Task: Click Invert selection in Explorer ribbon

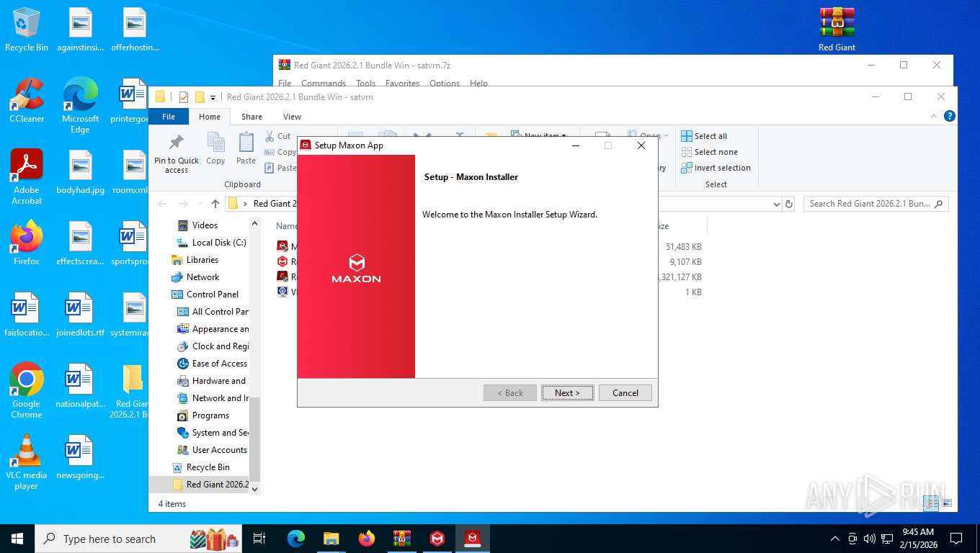Action: pyautogui.click(x=716, y=168)
